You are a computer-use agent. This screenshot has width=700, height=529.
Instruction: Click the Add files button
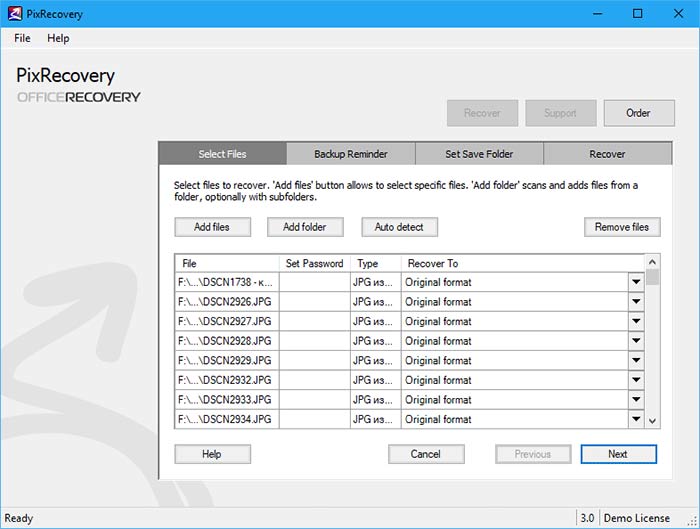coord(212,227)
